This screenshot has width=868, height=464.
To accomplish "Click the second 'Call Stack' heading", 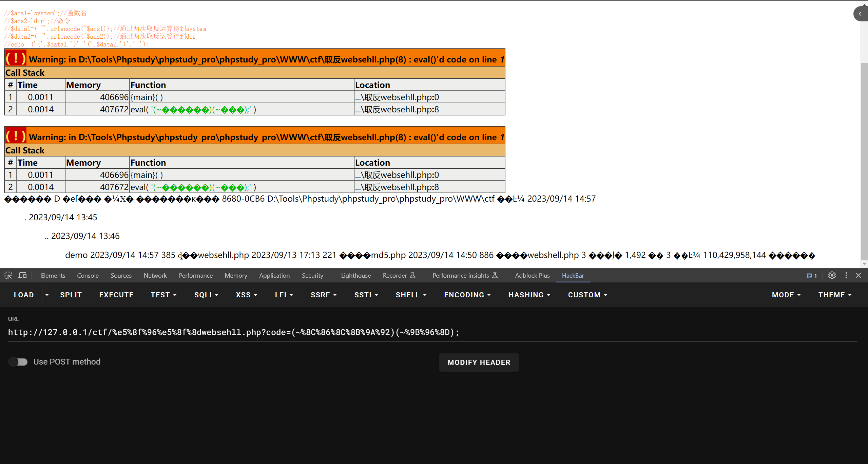I will (x=25, y=150).
